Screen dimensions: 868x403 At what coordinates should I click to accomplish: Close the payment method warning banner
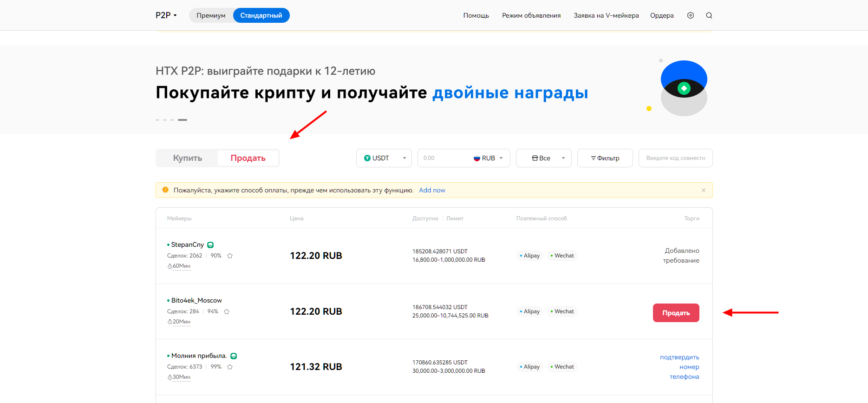click(704, 190)
